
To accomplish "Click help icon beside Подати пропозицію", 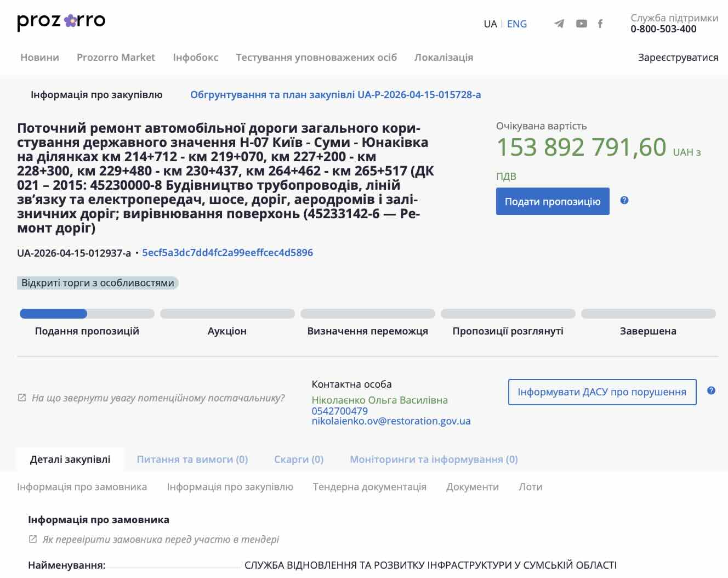I will click(x=624, y=201).
